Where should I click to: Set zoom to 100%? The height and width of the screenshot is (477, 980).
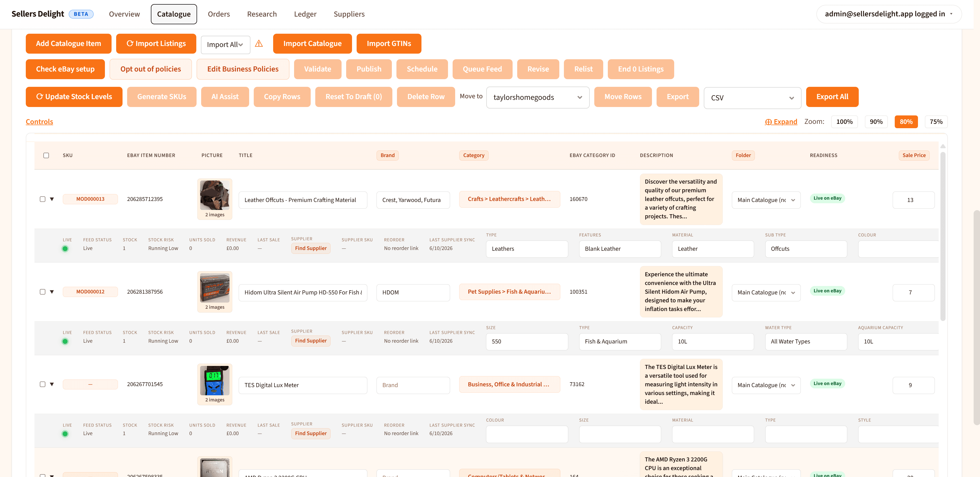844,122
